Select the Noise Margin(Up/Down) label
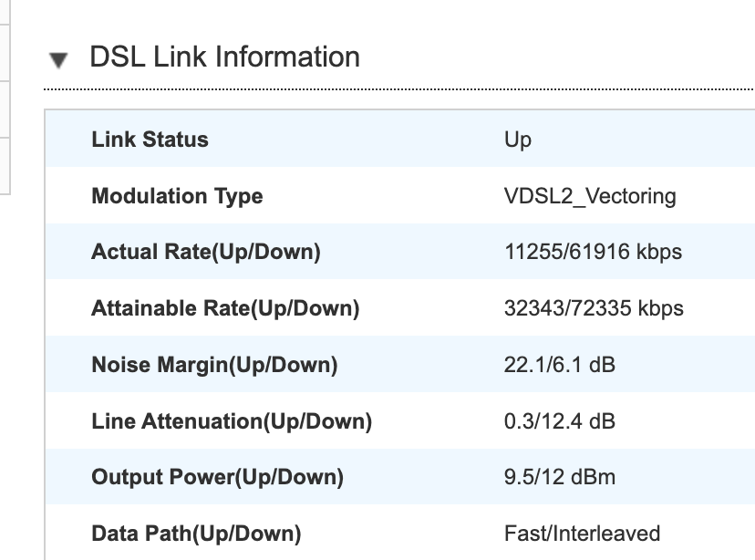 214,365
